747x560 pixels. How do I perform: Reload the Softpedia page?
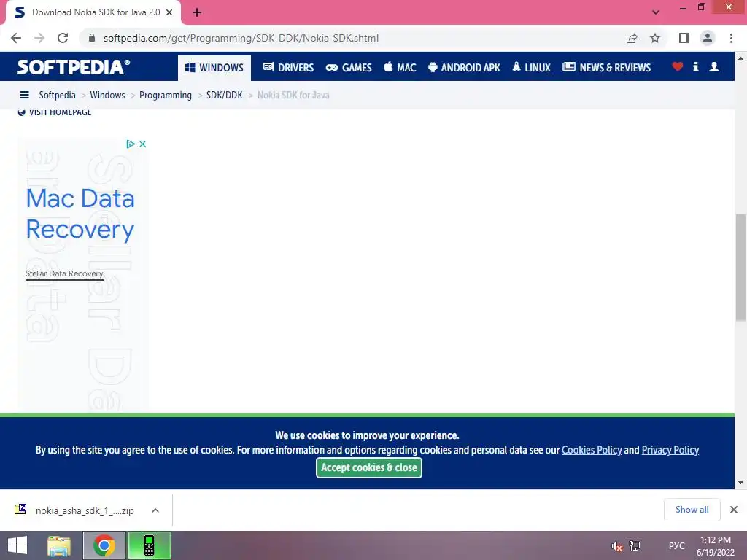[63, 38]
